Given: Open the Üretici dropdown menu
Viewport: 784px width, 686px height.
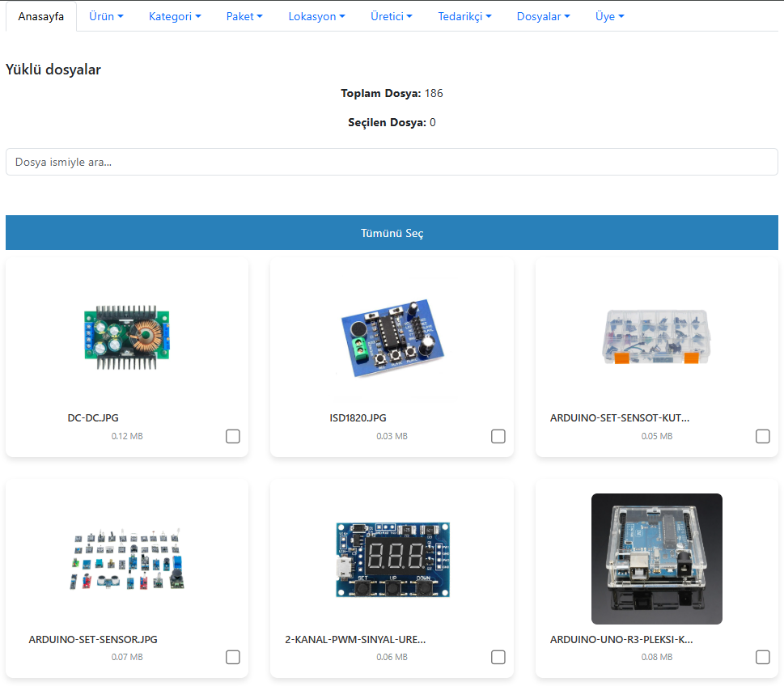Looking at the screenshot, I should click(x=391, y=16).
